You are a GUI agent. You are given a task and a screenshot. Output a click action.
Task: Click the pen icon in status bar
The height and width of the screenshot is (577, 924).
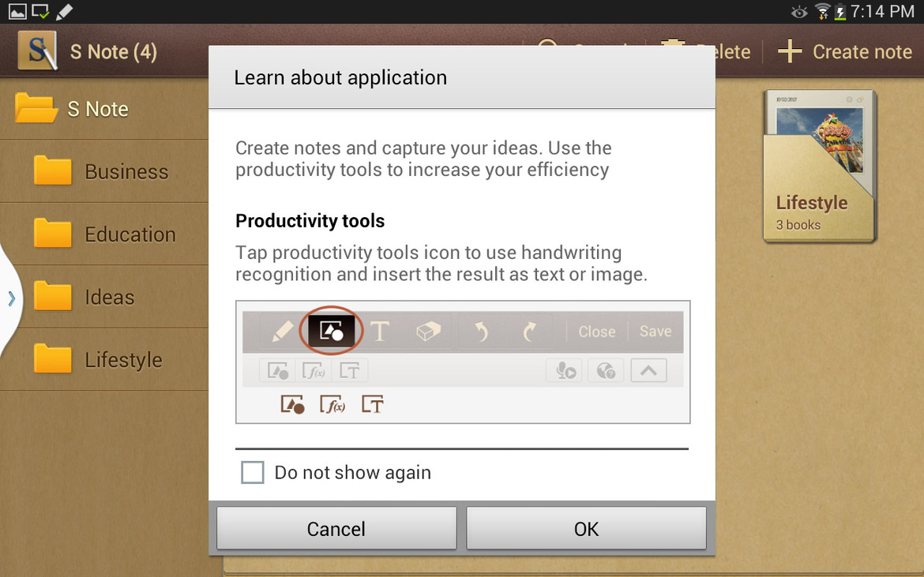coord(64,11)
